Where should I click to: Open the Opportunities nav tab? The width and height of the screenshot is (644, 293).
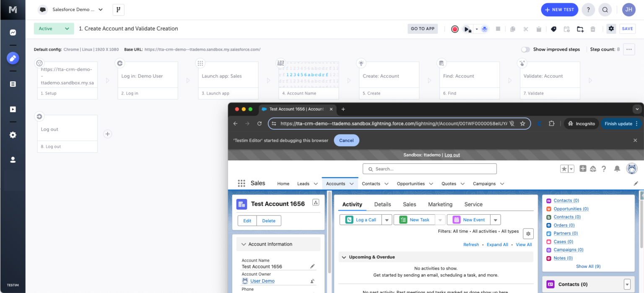pos(410,184)
